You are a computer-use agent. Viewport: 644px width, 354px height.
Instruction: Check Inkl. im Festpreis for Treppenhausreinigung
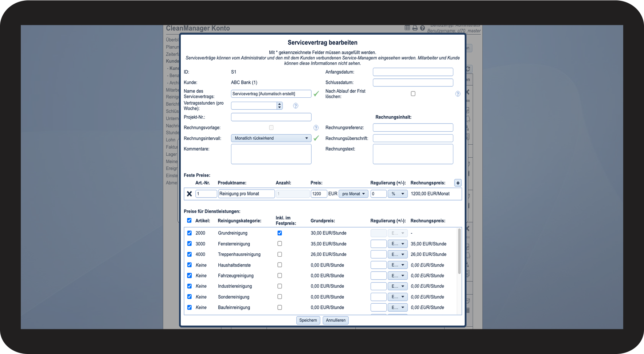tap(280, 254)
